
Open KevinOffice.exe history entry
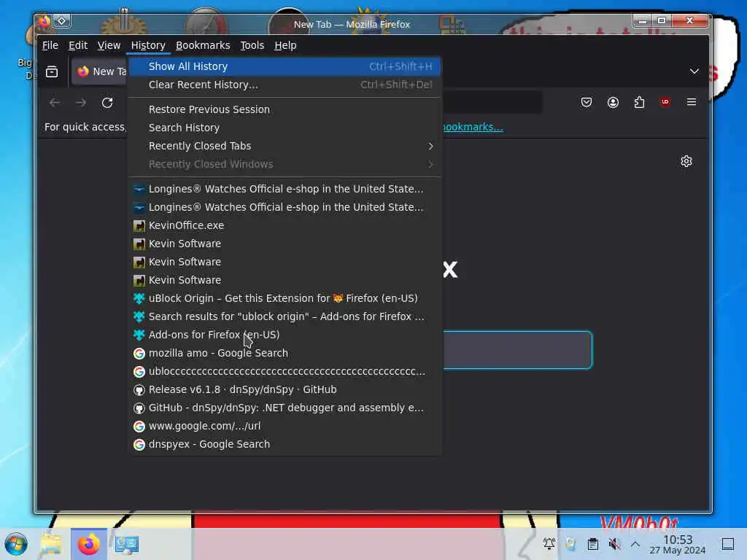point(285,225)
